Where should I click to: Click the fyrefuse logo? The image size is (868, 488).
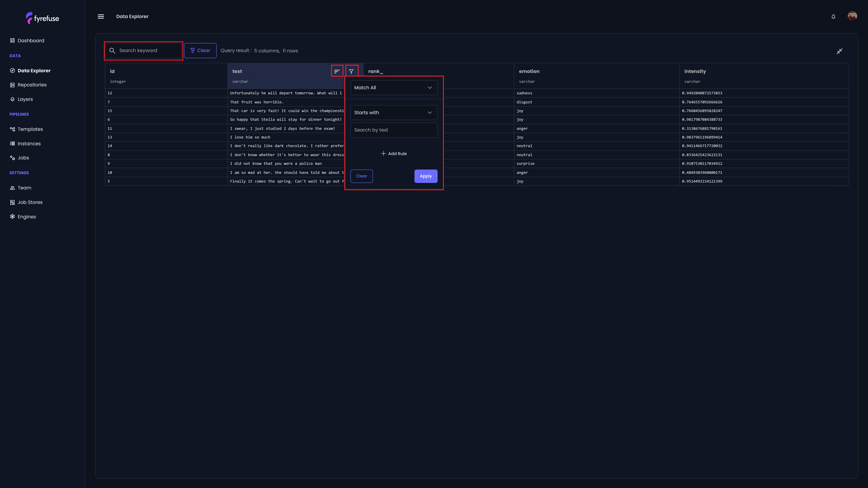pos(42,18)
